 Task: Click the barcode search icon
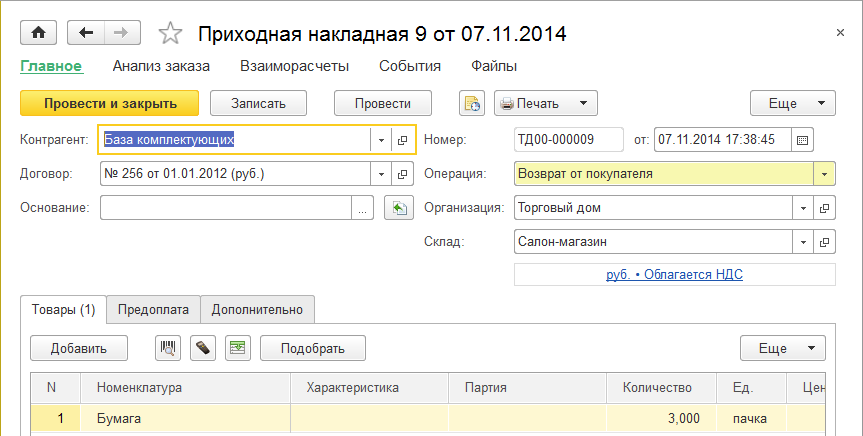point(168,348)
